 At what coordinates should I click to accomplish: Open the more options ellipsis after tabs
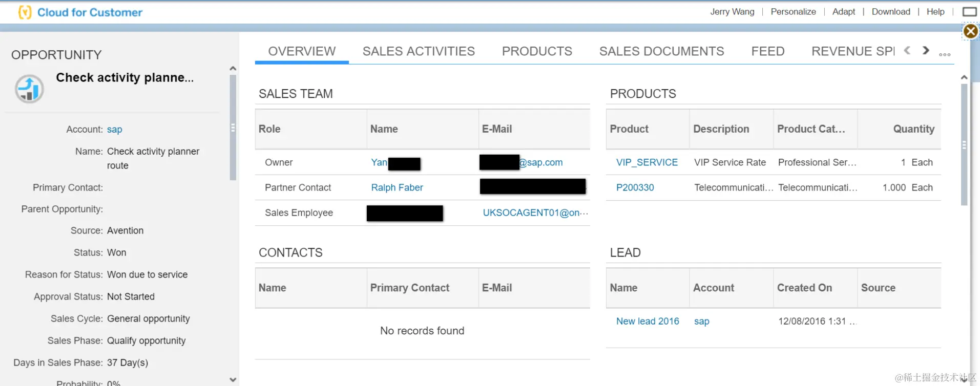(x=945, y=54)
